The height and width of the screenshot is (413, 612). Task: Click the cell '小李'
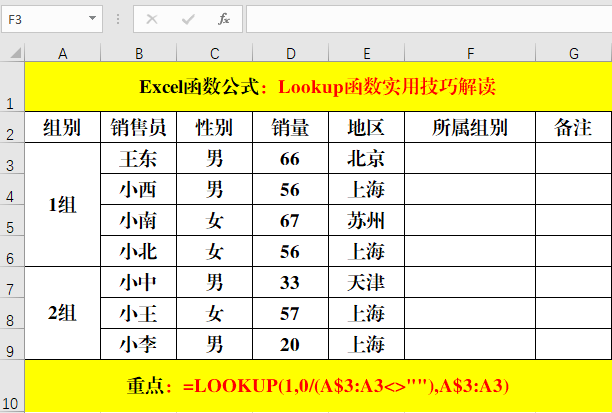point(139,344)
